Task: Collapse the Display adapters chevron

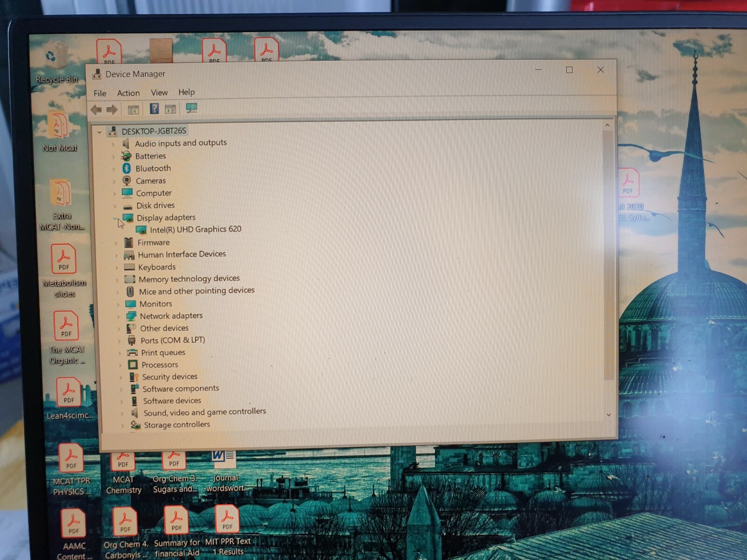Action: tap(115, 218)
